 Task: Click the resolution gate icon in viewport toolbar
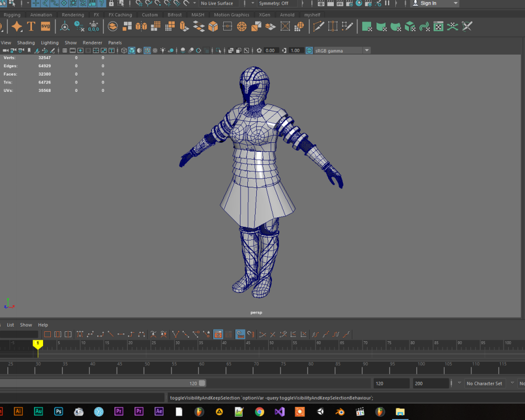[80, 50]
